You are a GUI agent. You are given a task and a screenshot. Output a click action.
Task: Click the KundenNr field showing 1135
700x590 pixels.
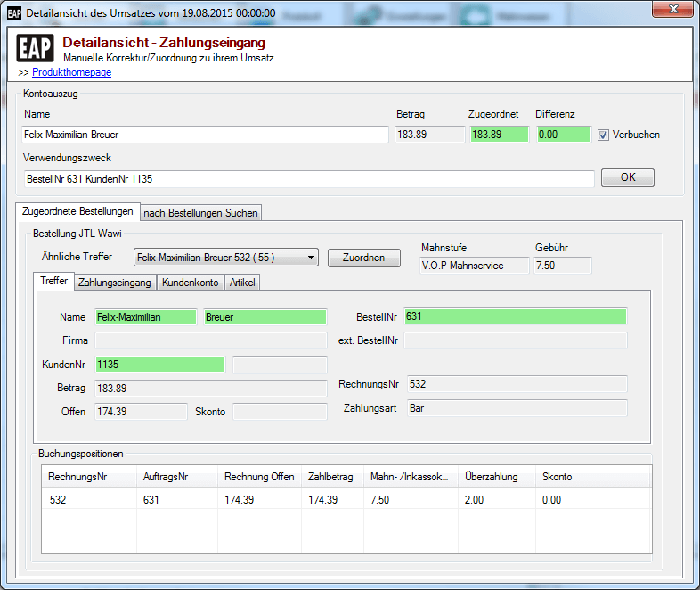(159, 364)
